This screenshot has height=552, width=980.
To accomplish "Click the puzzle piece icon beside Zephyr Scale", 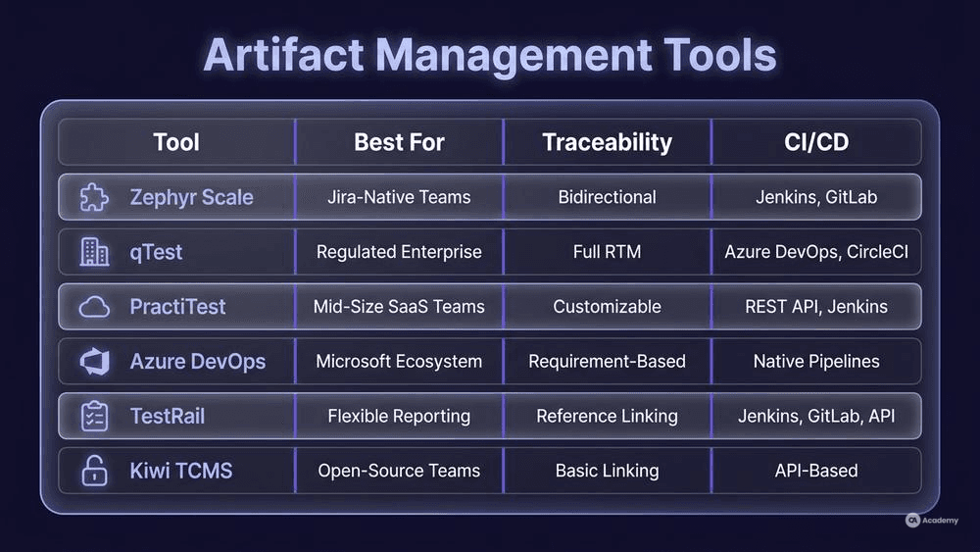I will pos(94,197).
